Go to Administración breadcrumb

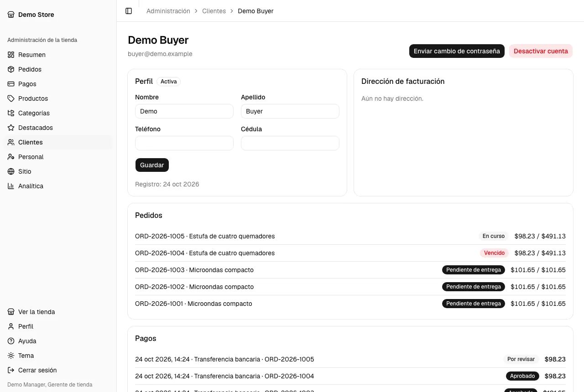click(168, 11)
